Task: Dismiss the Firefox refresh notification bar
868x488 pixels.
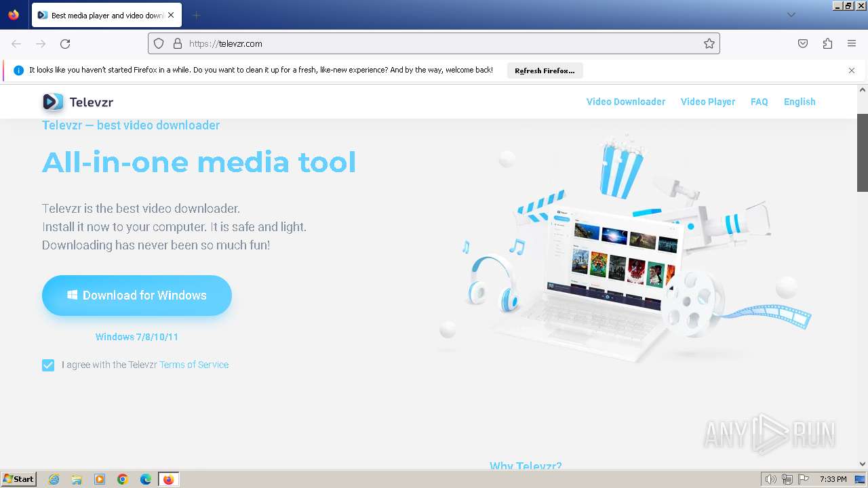Action: 852,70
